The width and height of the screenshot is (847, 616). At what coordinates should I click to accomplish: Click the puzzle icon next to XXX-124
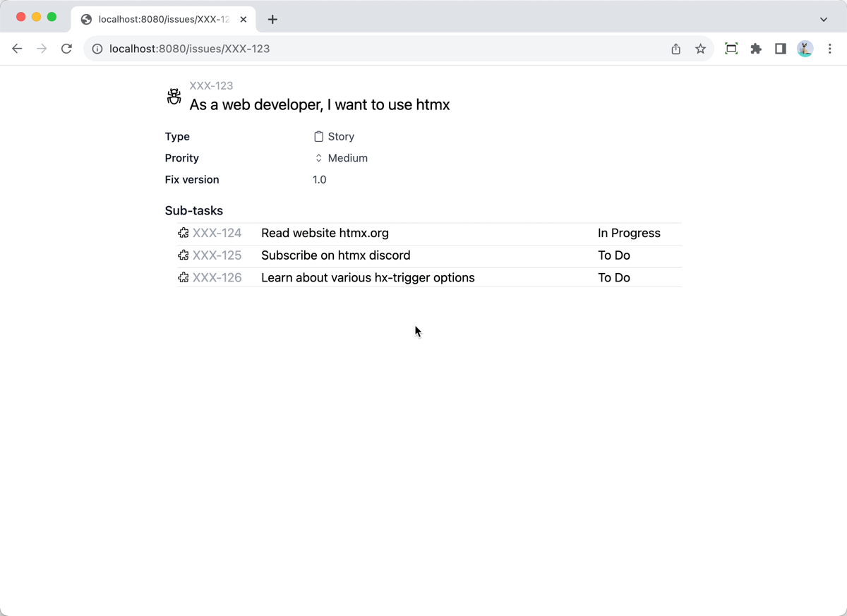[x=184, y=233]
